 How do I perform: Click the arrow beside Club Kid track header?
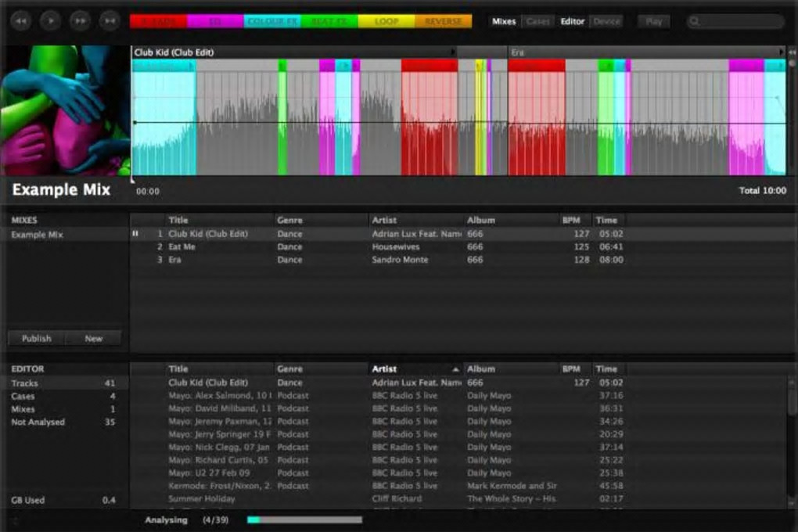(x=453, y=52)
